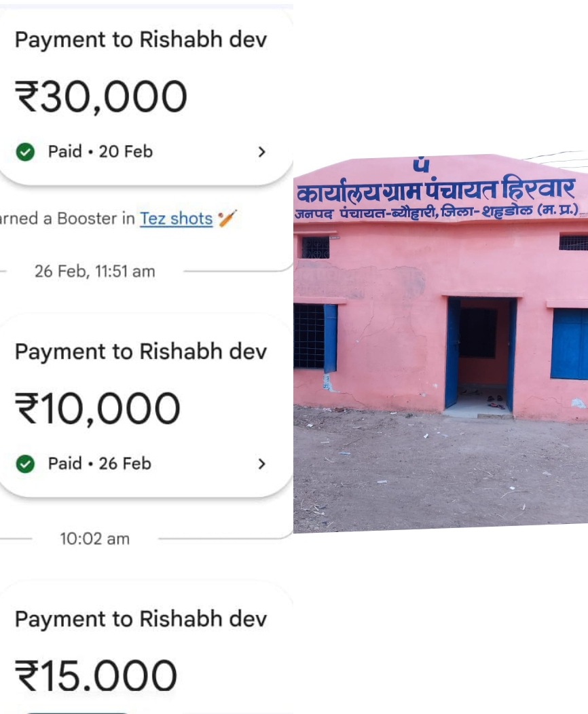Screen dimensions: 588x714
Task: Click the third Payment to Rishabh dev title
Action: coord(141,619)
